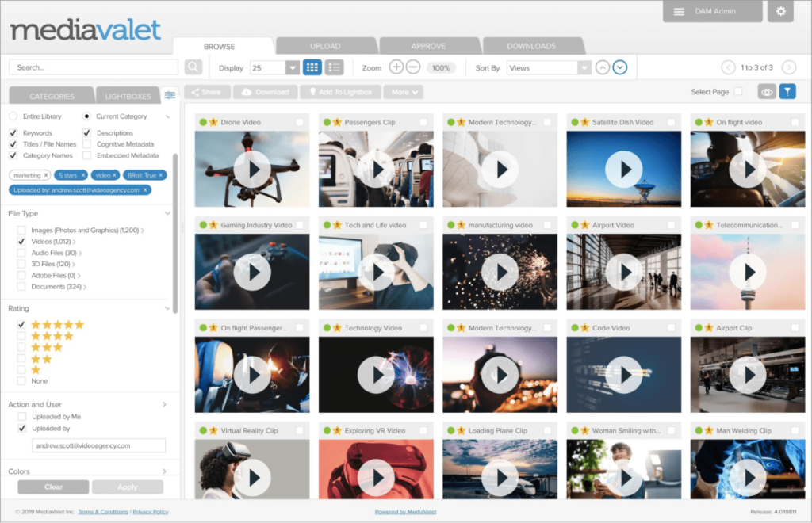Check the Images (Photos and Graphics) file type
This screenshot has height=523, width=812.
(21, 231)
